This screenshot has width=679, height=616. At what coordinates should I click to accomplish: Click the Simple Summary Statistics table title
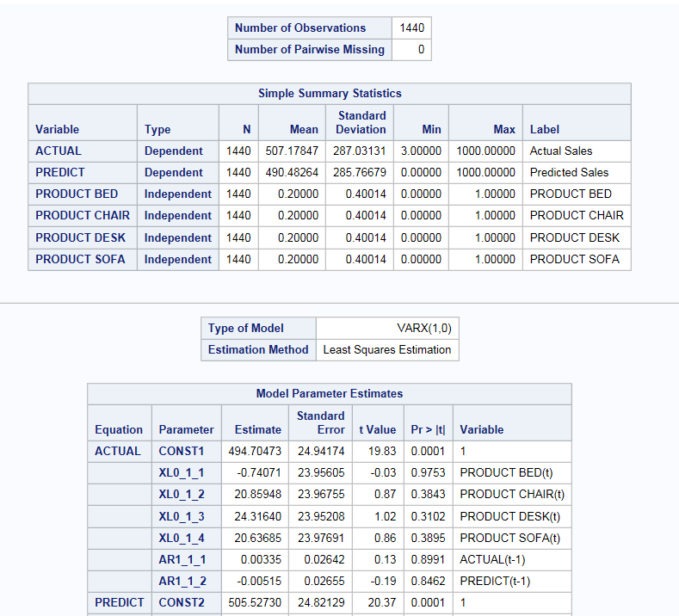coord(330,94)
